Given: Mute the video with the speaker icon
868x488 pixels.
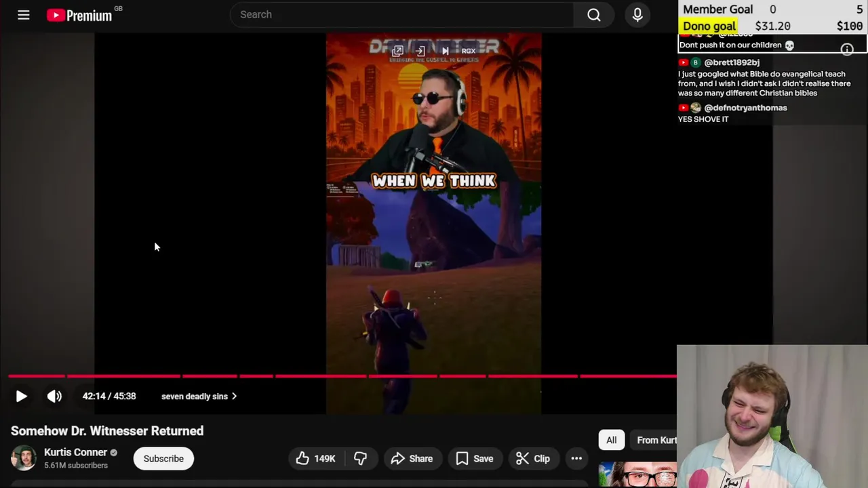Looking at the screenshot, I should pos(54,396).
